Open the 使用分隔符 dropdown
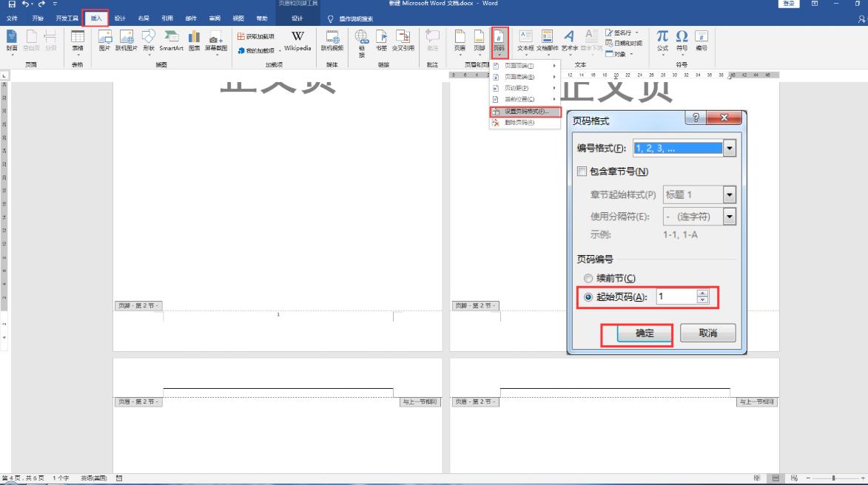Image resolution: width=868 pixels, height=485 pixels. 727,216
